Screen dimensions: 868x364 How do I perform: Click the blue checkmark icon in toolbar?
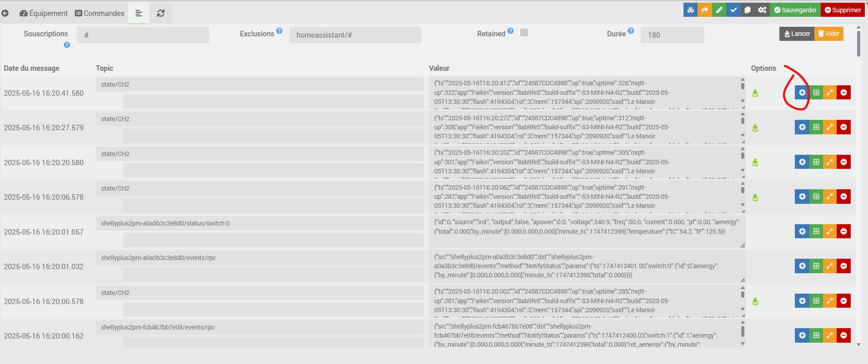tap(733, 10)
